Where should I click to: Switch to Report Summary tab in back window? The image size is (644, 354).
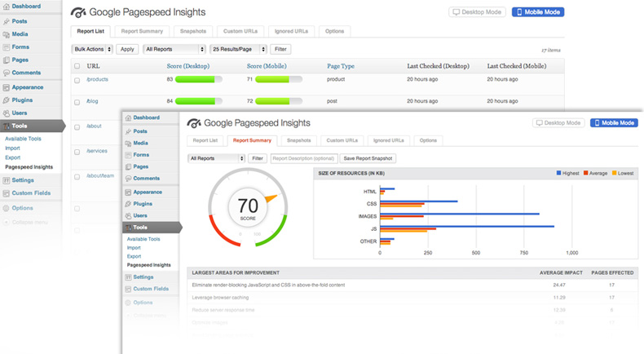tap(142, 31)
